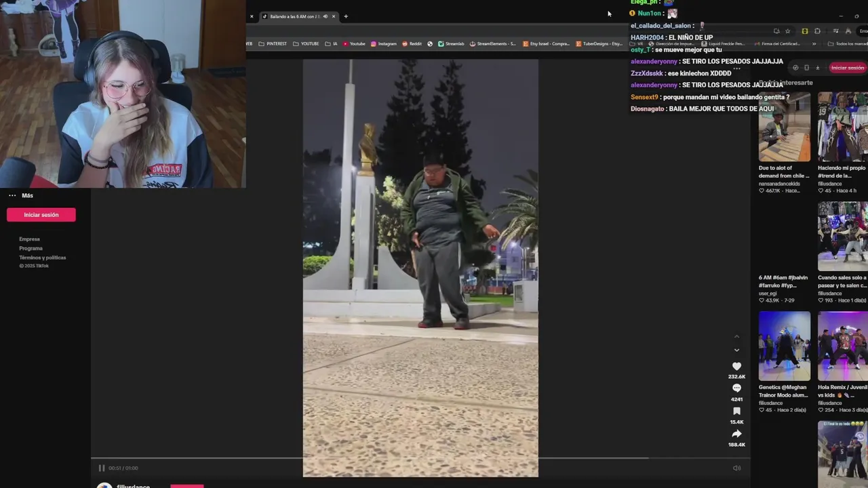868x488 pixels.
Task: Open 'Hola Remix / Juvenil vs kids' thumbnail
Action: click(843, 346)
